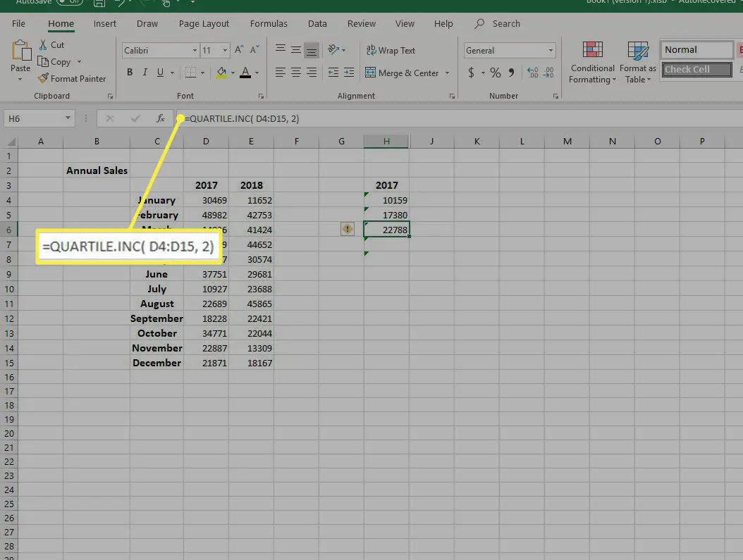Expand the General number format dropdown
This screenshot has width=743, height=560.
tap(551, 51)
